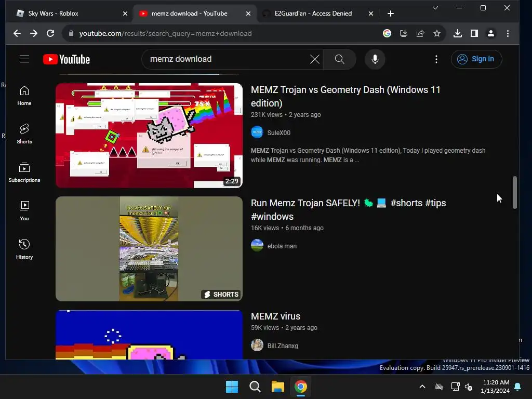The width and height of the screenshot is (532, 399).
Task: Go to the YouTube logo homepage
Action: 66,59
